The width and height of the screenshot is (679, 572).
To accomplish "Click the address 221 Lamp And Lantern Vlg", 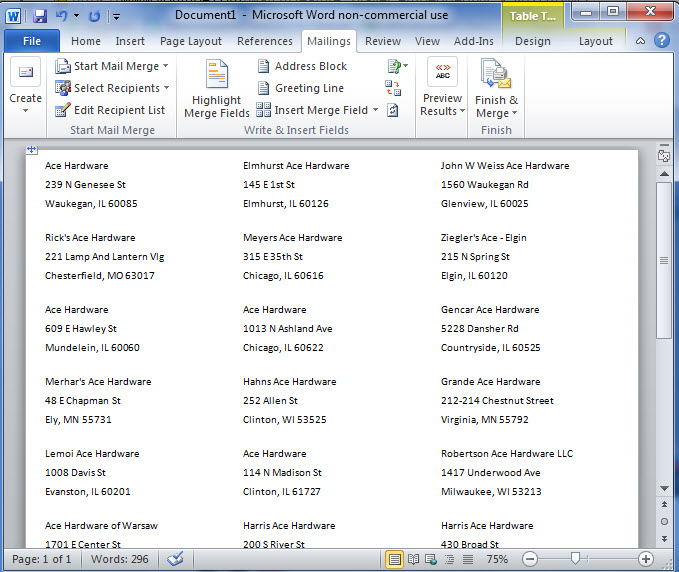I will [104, 257].
